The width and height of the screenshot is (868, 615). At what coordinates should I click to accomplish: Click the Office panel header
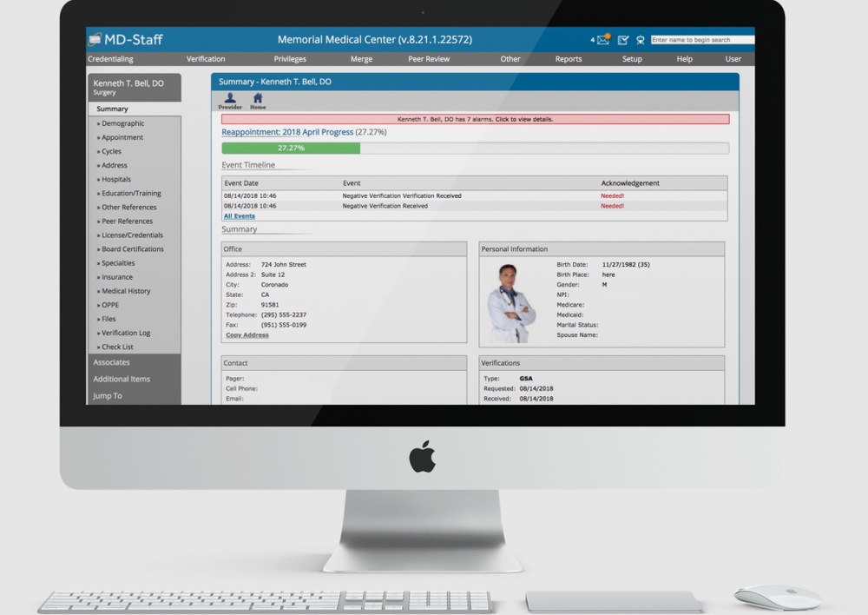coord(344,248)
